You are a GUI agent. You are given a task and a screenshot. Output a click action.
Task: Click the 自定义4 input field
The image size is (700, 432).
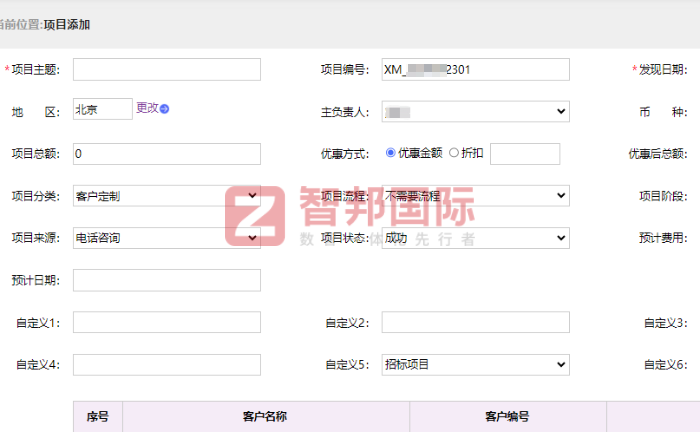tap(166, 364)
